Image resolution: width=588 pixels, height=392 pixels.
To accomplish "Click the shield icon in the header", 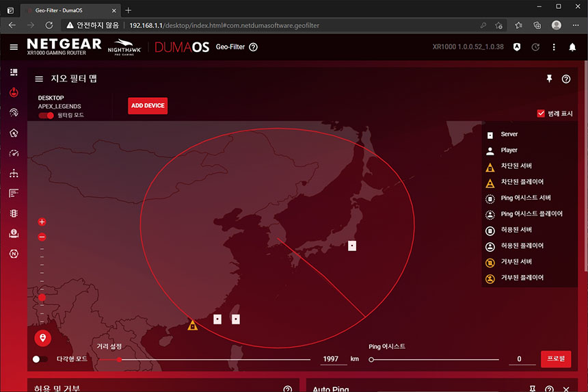I will coord(517,47).
